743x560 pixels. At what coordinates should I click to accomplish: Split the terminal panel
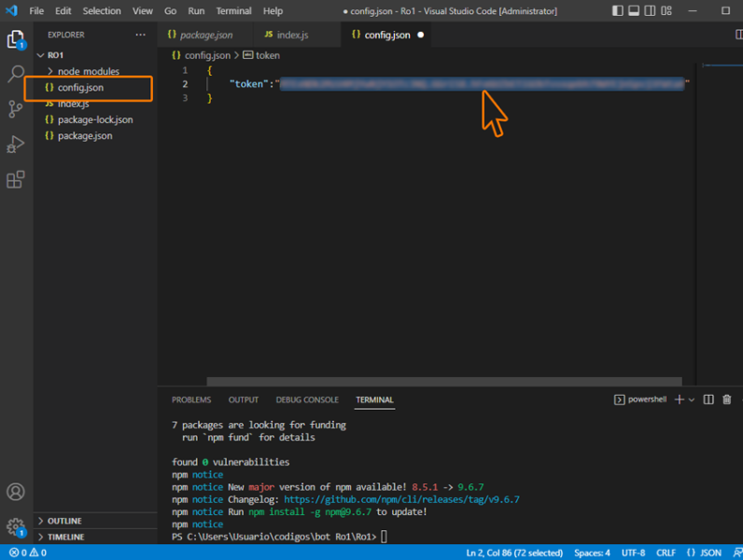click(x=708, y=399)
